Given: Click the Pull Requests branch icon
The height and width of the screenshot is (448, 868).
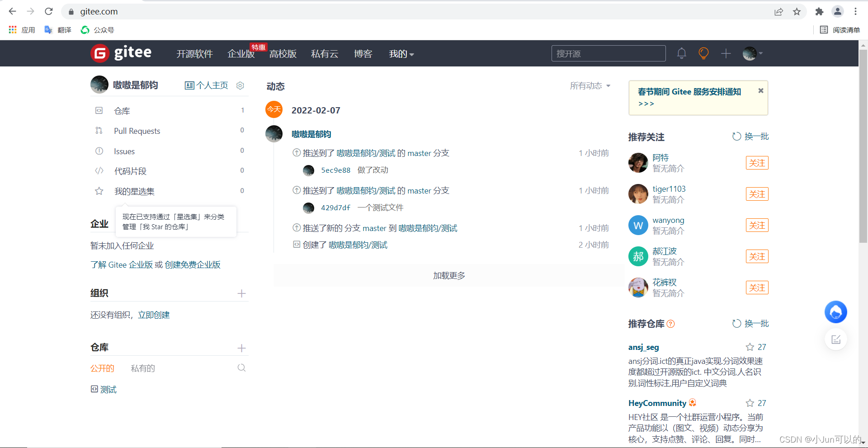Looking at the screenshot, I should point(99,131).
